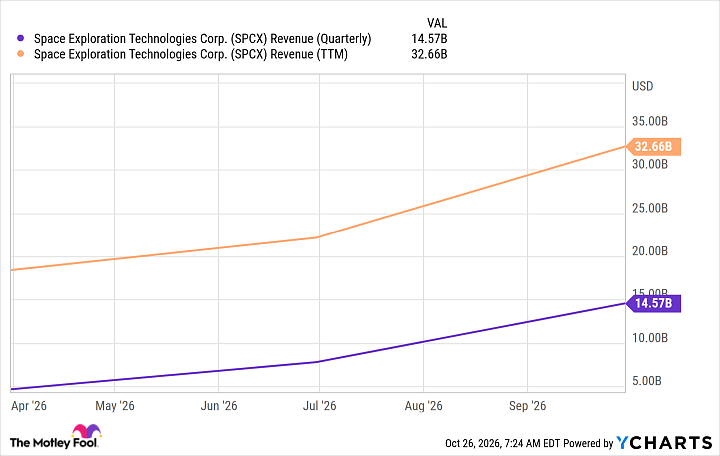720x456 pixels.
Task: Select the Revenue (Quarterly) legend label
Action: point(202,39)
